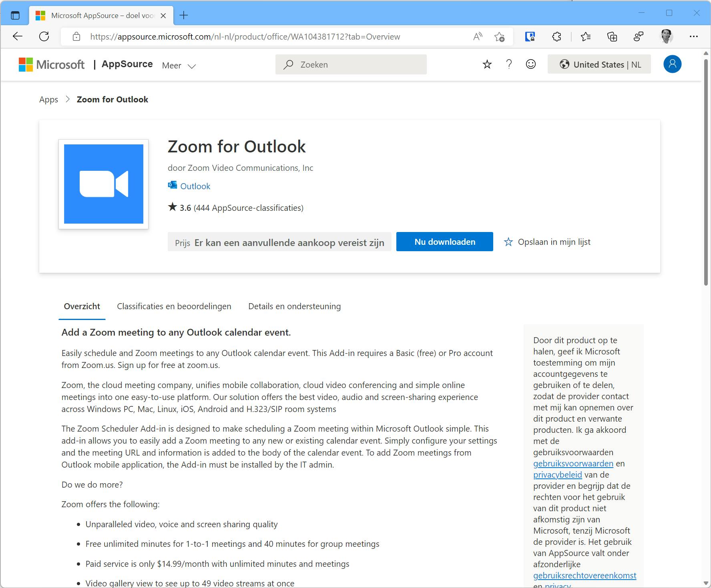711x588 pixels.
Task: Click the Paid service $14.99/month bullet
Action: 217,564
